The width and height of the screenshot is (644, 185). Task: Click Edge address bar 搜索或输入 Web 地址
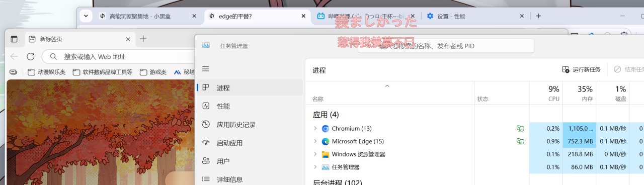click(118, 56)
